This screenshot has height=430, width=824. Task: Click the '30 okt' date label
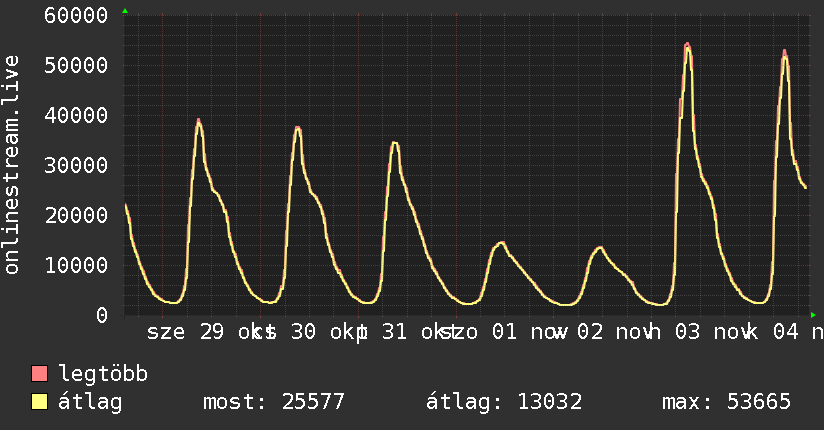[x=329, y=332]
